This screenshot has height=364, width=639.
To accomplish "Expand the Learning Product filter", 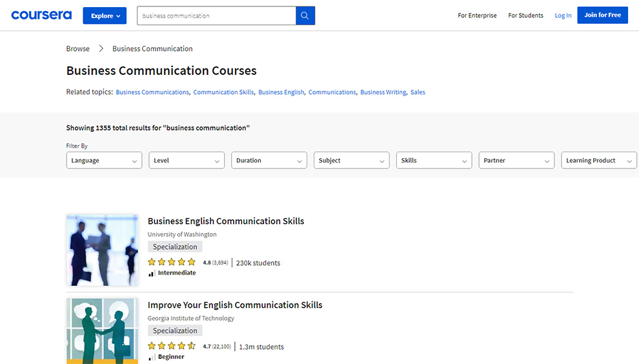I will pos(599,160).
